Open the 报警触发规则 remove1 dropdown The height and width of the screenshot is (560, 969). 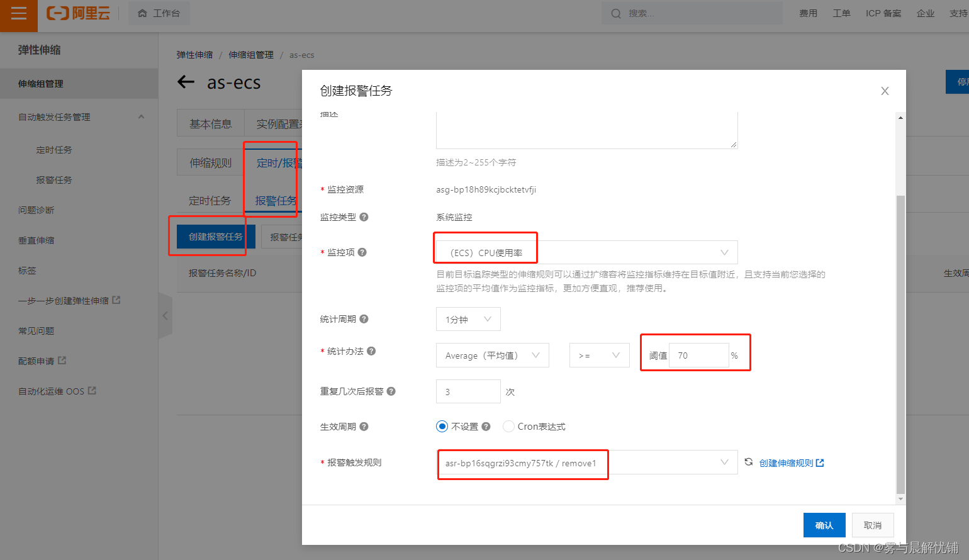[x=586, y=462]
